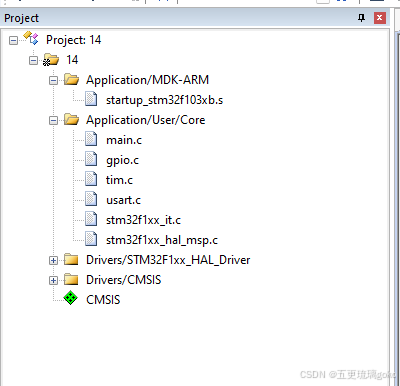The height and width of the screenshot is (386, 400).
Task: Click the tim.c file icon
Action: pyautogui.click(x=91, y=179)
